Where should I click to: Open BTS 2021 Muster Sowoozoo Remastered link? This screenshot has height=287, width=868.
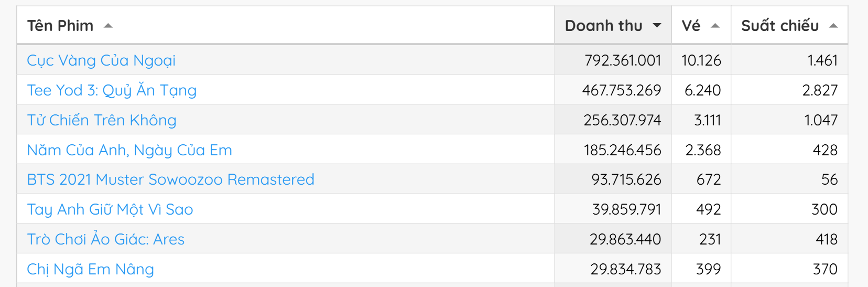[x=170, y=179]
